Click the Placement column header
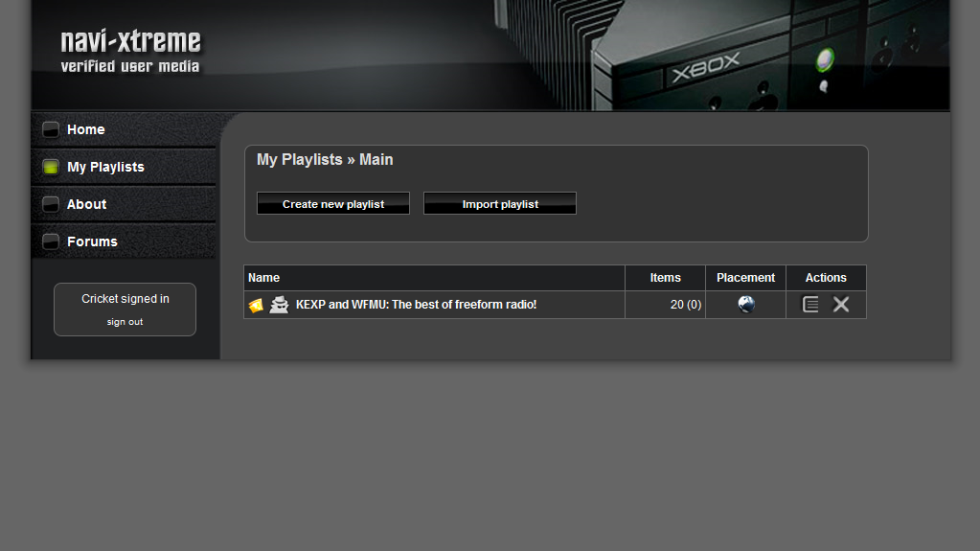Screen dimensions: 980x551 (745, 278)
